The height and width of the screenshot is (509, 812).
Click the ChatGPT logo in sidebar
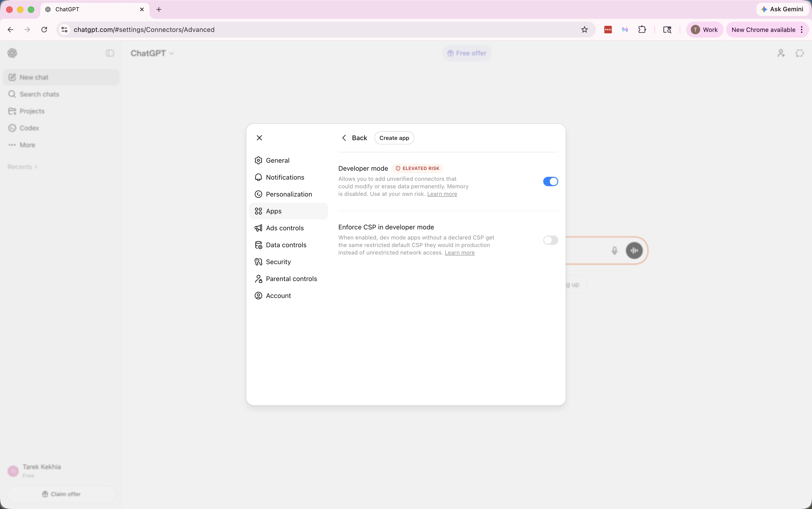(x=12, y=53)
